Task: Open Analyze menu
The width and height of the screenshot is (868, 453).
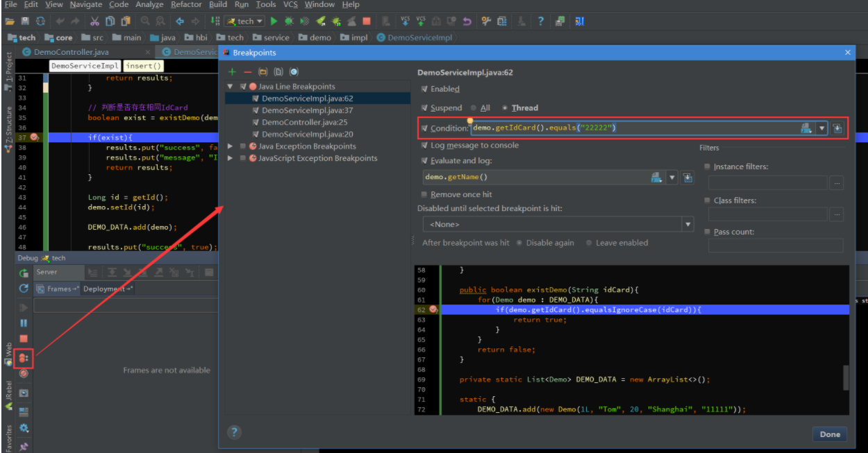Action: (150, 5)
